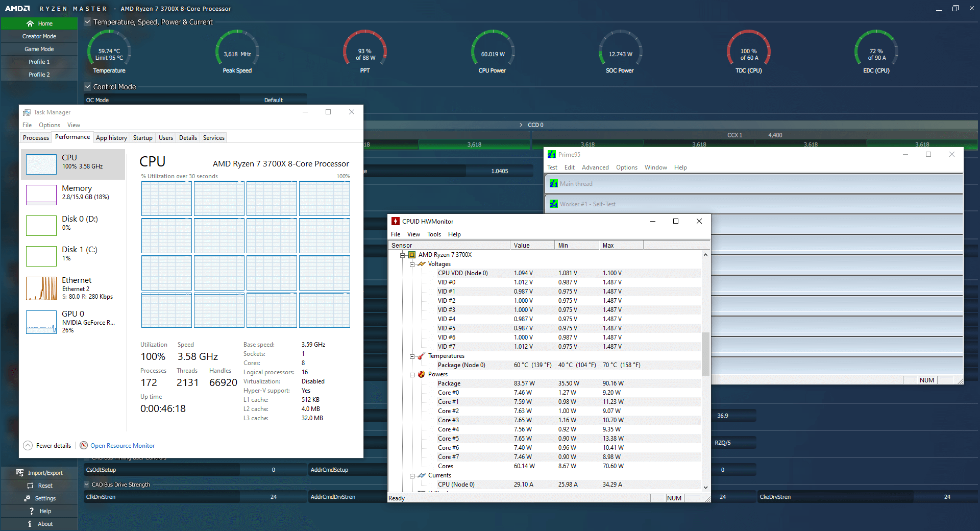Switch to the App history tab
This screenshot has width=980, height=531.
(111, 138)
